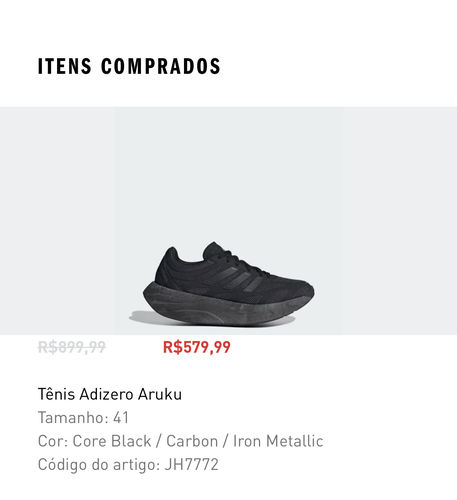The width and height of the screenshot is (457, 500).
Task: Click the ITENS COMPRADOS heading
Action: click(129, 66)
